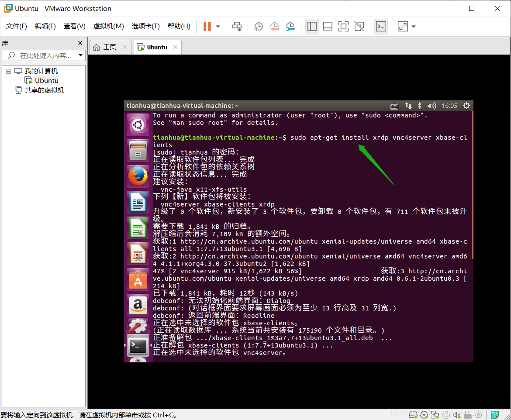
Task: Close the 主页 tab
Action: (x=125, y=47)
